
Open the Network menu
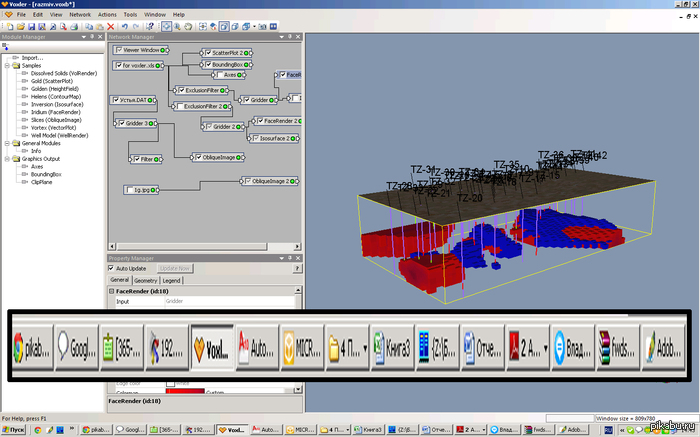[80, 15]
